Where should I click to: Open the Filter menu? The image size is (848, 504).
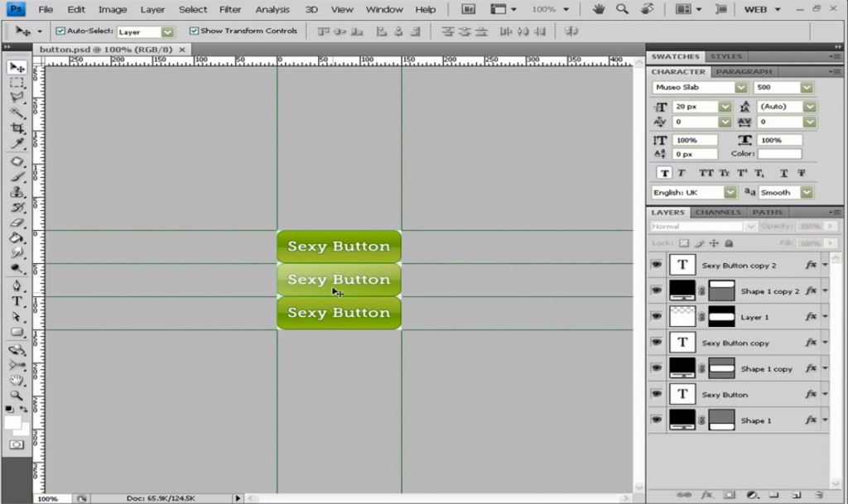[230, 9]
